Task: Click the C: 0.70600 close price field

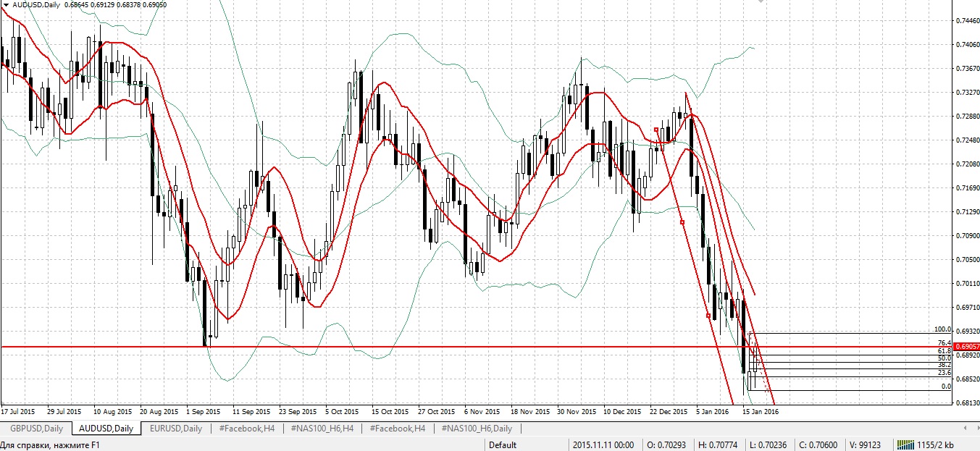Action: pyautogui.click(x=820, y=444)
